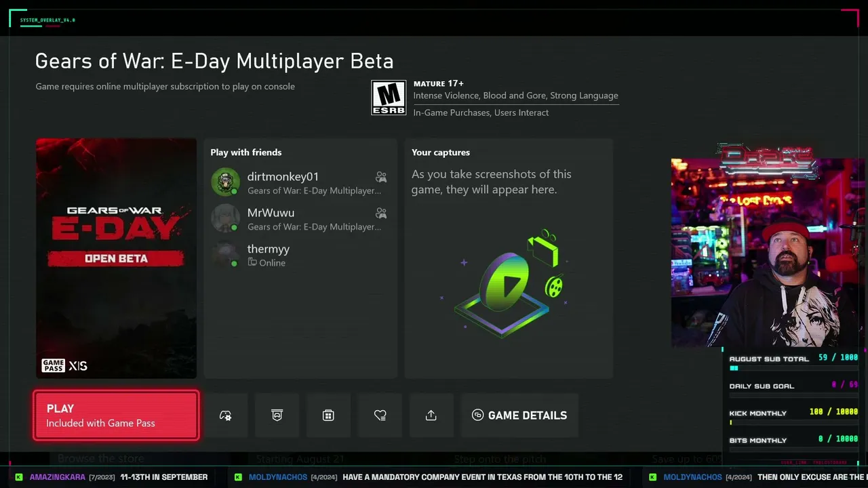
Task: Click the Kick monthly progress bar
Action: click(793, 422)
